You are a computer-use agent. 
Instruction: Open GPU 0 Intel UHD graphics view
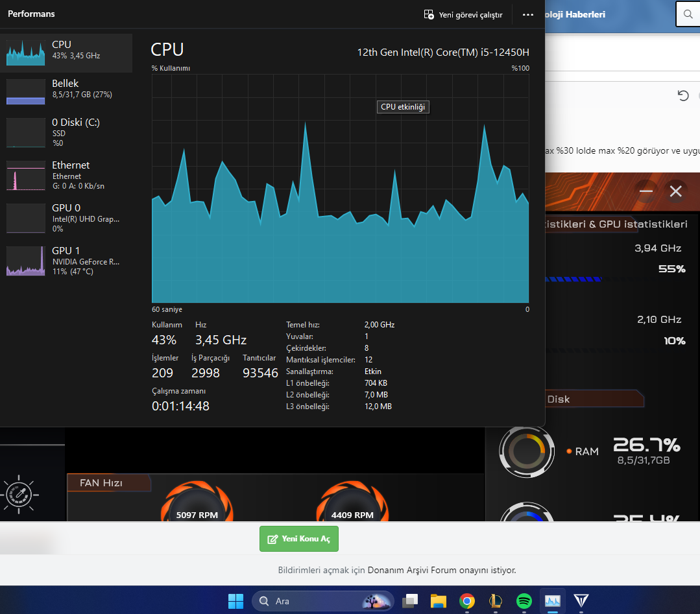tap(66, 218)
